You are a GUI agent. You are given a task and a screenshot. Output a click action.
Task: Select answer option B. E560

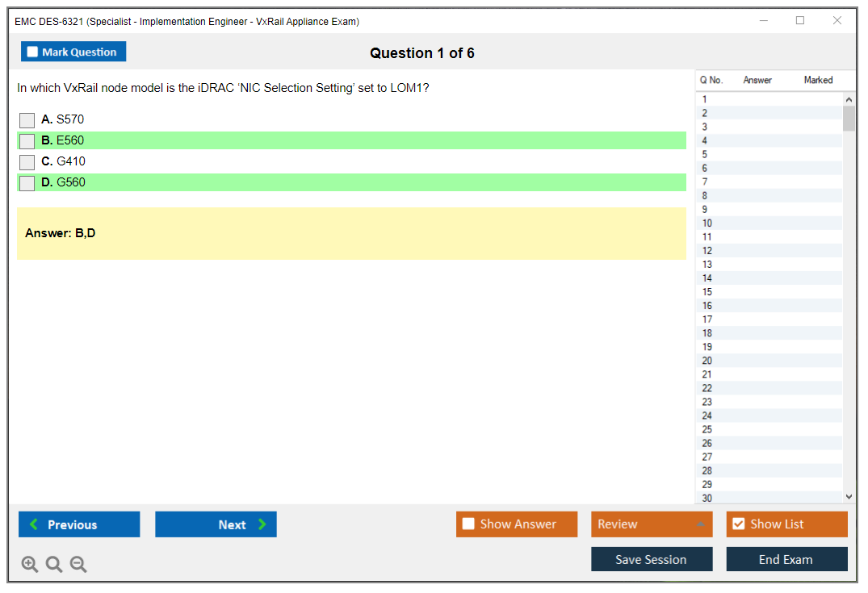pos(27,141)
